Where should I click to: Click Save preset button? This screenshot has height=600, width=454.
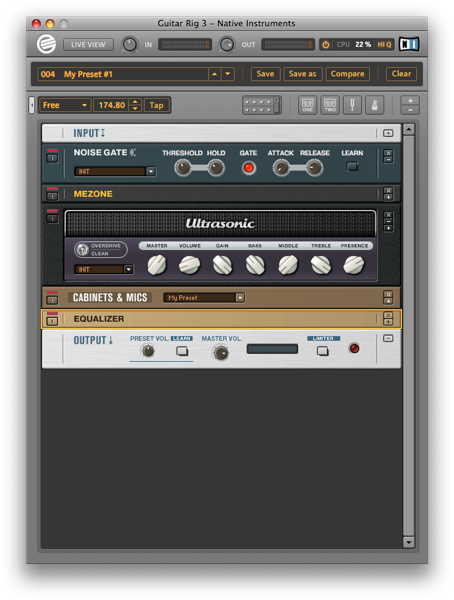click(265, 74)
